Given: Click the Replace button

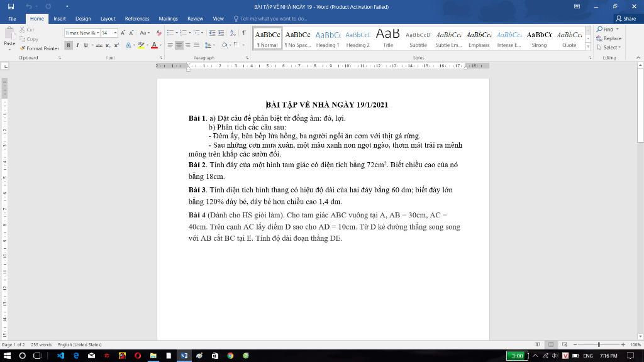Looking at the screenshot, I should (609, 38).
